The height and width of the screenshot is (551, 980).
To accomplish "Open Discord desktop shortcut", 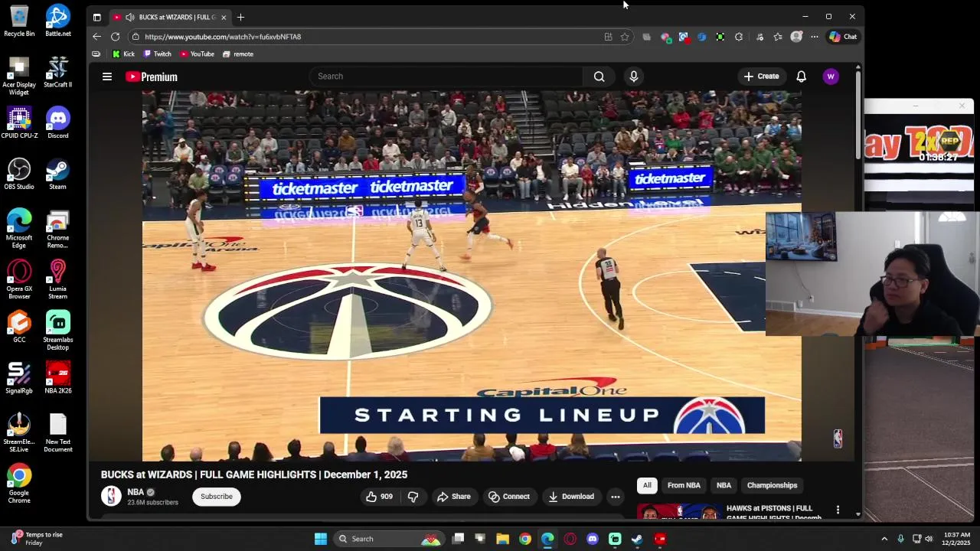I will (x=57, y=122).
